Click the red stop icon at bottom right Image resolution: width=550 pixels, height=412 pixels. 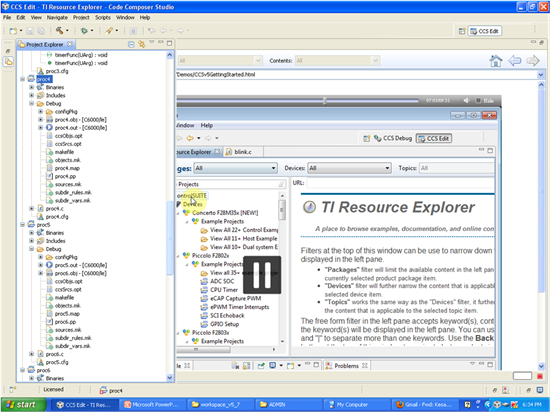coord(540,376)
